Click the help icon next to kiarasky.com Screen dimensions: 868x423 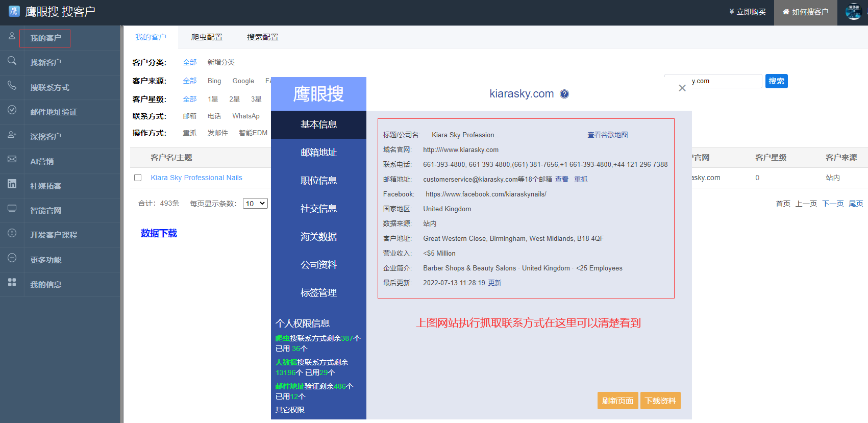(564, 94)
